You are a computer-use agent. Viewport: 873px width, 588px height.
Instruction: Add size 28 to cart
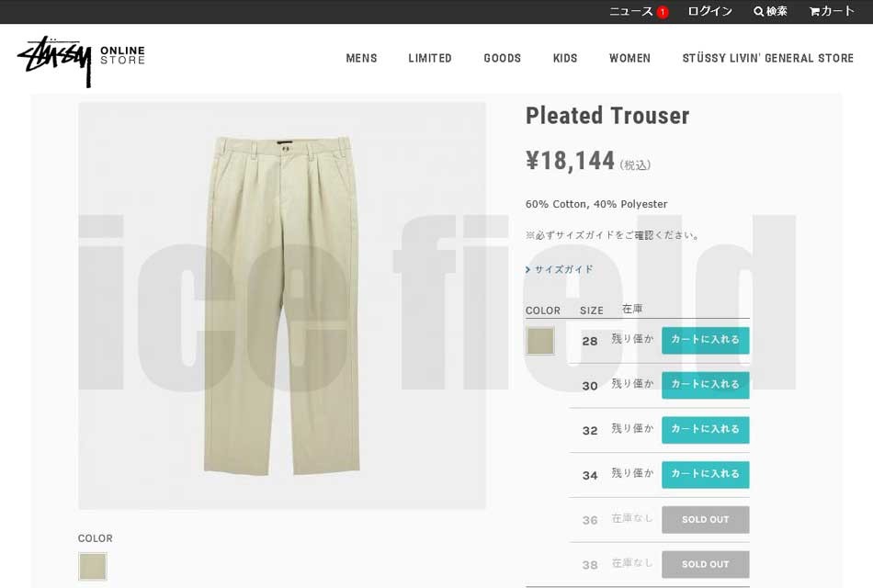[706, 340]
